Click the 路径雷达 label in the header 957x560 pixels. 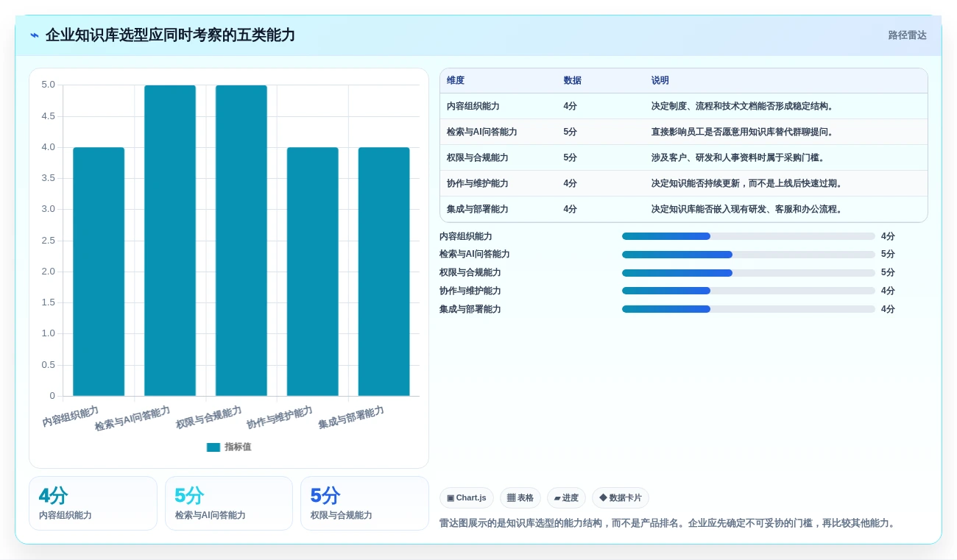pos(907,35)
